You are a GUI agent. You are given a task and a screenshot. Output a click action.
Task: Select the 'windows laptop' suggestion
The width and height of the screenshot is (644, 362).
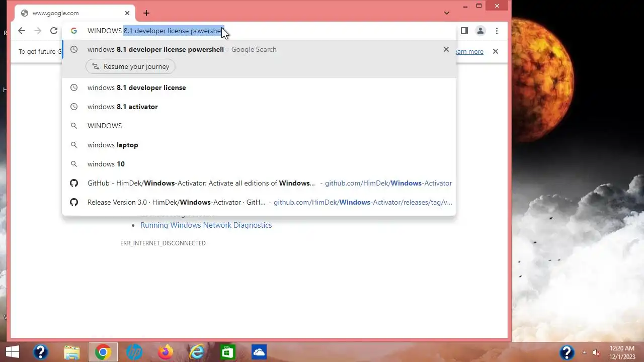click(x=259, y=145)
